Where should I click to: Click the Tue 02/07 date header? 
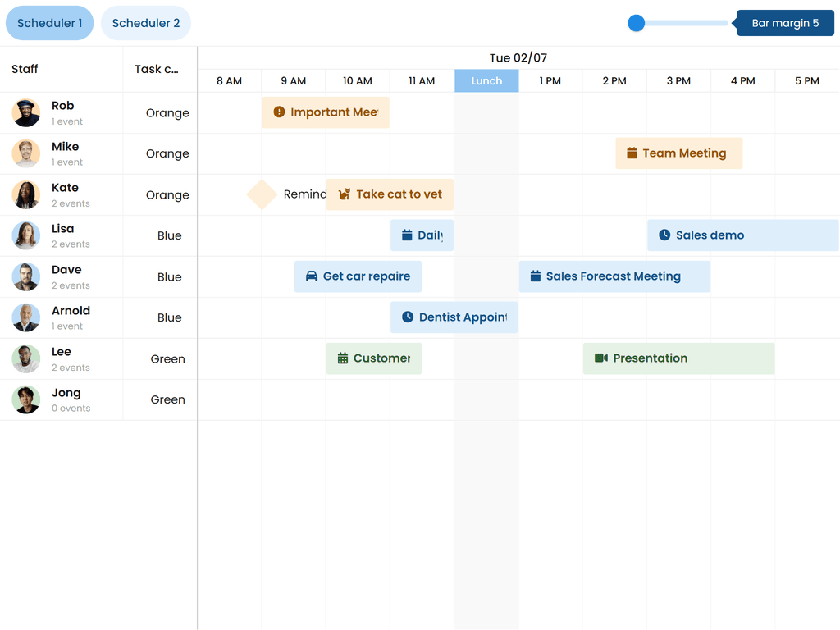518,58
